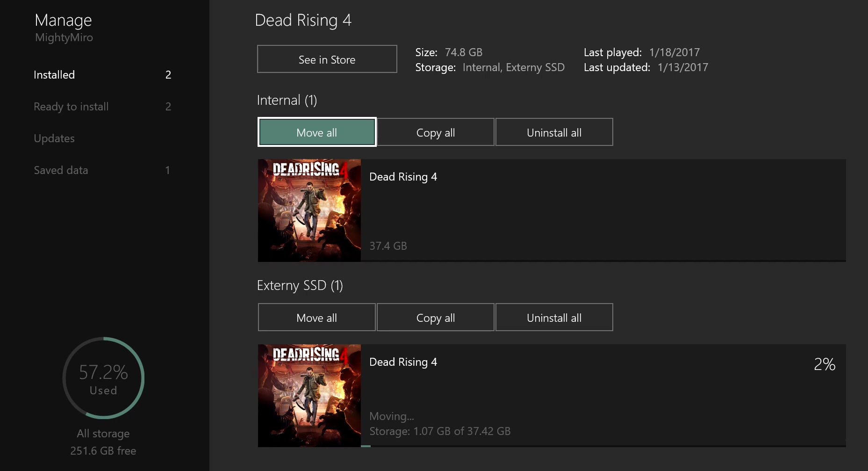The height and width of the screenshot is (471, 868).
Task: Click the Size: 74.8 GB info
Action: [449, 52]
